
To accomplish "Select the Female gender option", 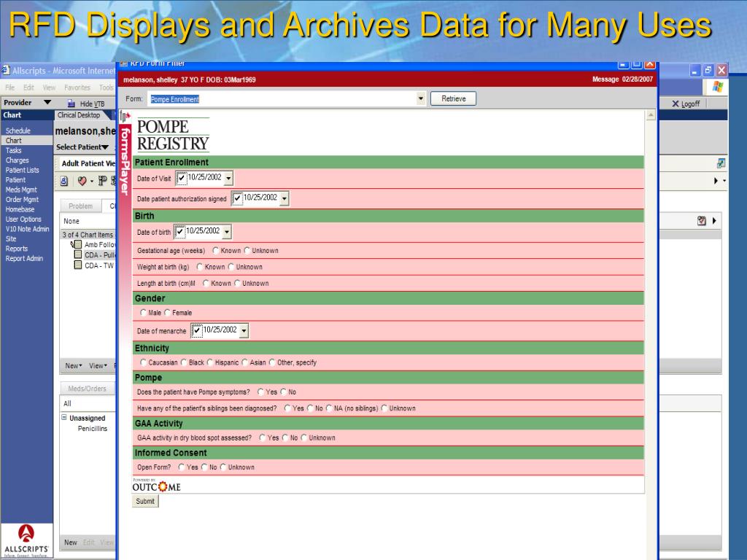I will click(167, 312).
